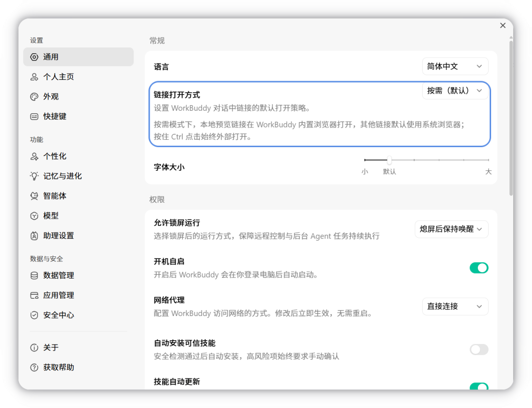Open 助理设置 label in sidebar
Screen dimensions: 532x408
pyautogui.click(x=59, y=236)
